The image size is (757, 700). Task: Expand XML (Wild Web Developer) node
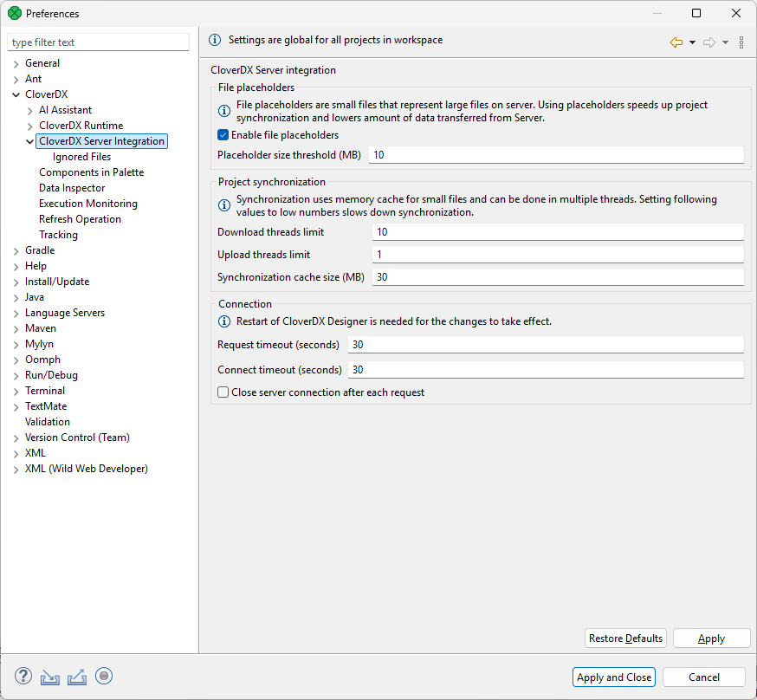[16, 470]
